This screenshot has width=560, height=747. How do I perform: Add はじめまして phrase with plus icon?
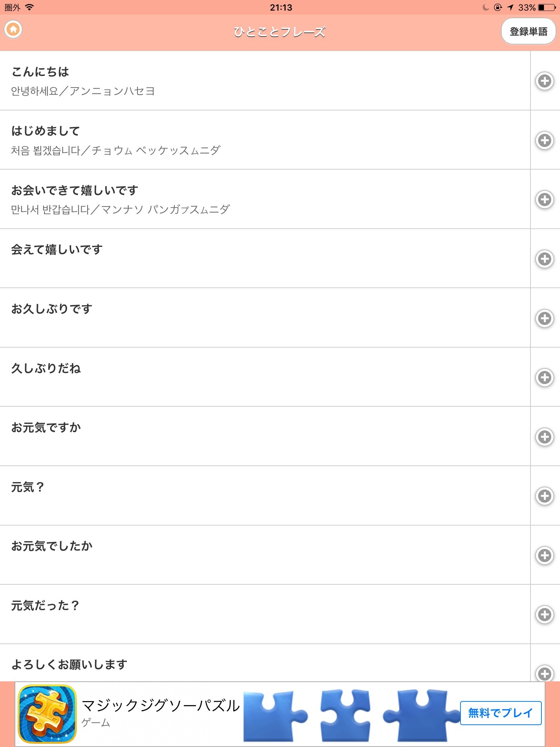tap(544, 140)
